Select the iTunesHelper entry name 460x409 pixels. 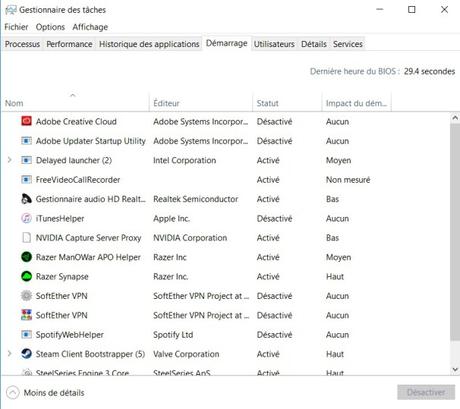point(60,218)
